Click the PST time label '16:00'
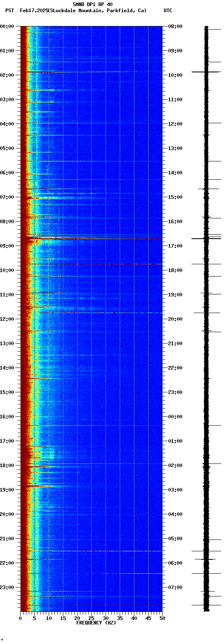The height and width of the screenshot is (644, 224). coord(7,417)
